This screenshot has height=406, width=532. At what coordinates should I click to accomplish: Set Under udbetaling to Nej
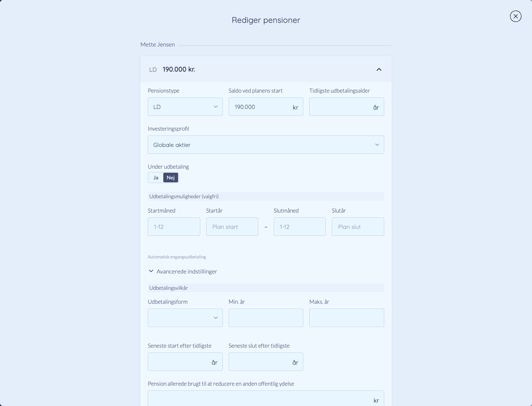coord(171,178)
